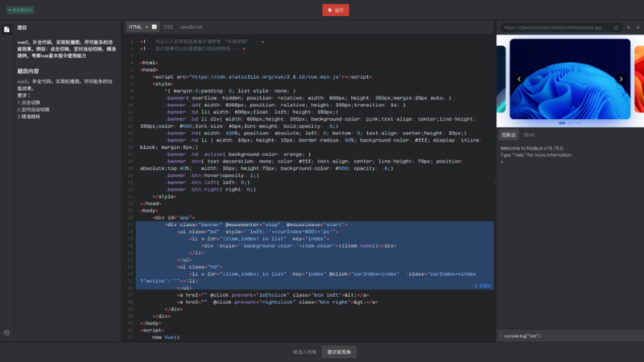Click the info icon beside HTML tab
The image size is (644, 362).
tap(156, 27)
